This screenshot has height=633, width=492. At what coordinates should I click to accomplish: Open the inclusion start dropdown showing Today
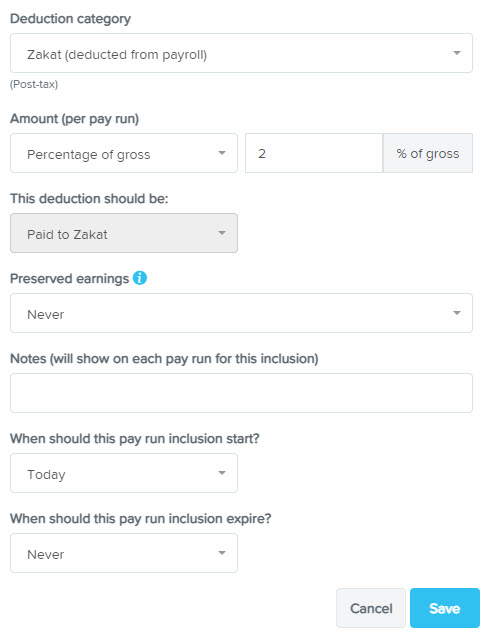124,473
